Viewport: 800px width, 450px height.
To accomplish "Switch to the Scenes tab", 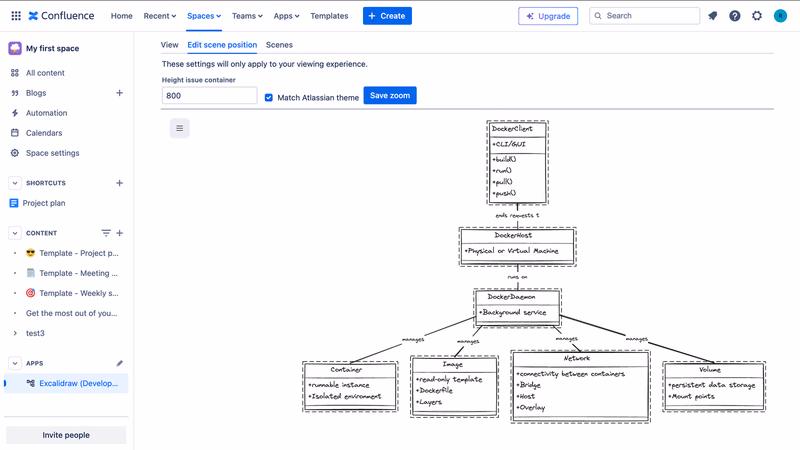I will point(279,45).
